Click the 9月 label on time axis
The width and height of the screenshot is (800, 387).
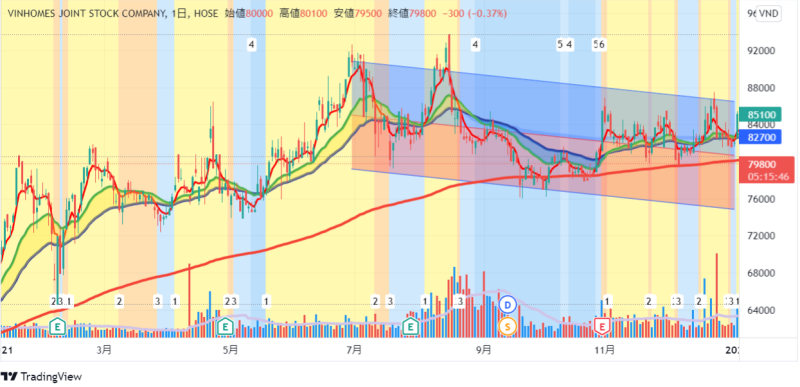click(483, 350)
